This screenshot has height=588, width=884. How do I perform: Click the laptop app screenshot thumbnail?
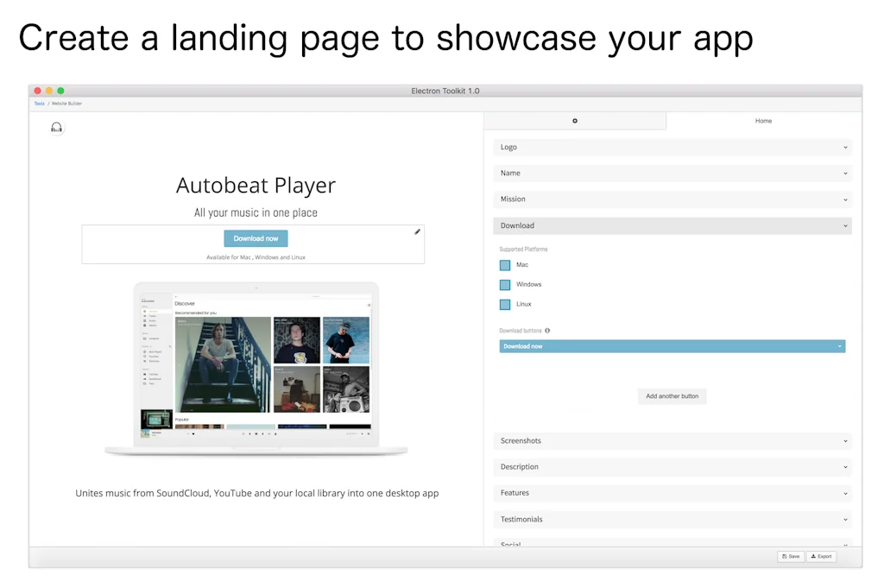coord(256,367)
